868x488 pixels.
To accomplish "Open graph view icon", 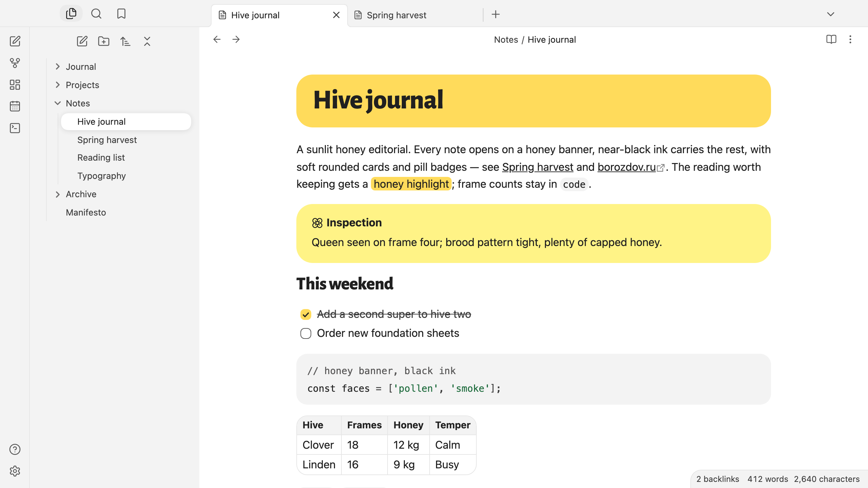I will click(x=15, y=63).
